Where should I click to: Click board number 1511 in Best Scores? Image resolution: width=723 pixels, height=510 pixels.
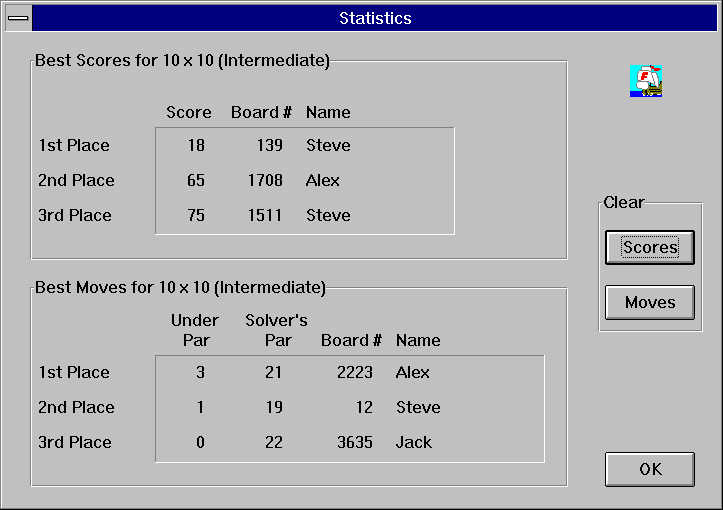[265, 216]
